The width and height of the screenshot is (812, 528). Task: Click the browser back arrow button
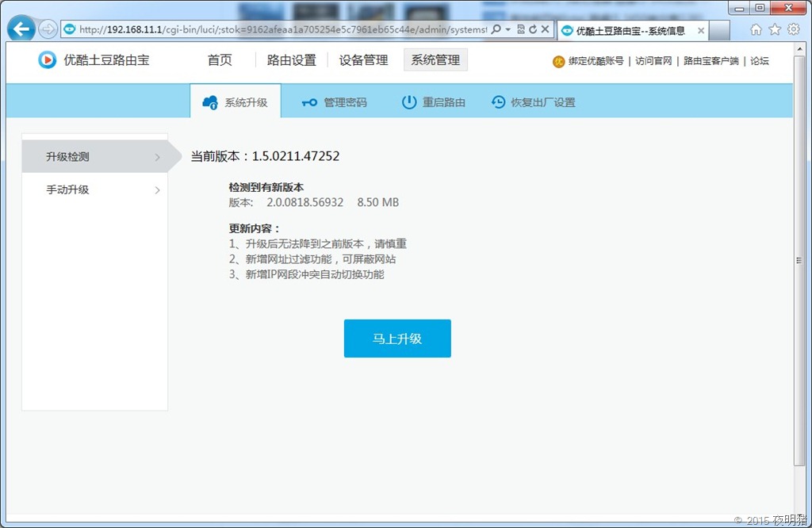[x=21, y=29]
